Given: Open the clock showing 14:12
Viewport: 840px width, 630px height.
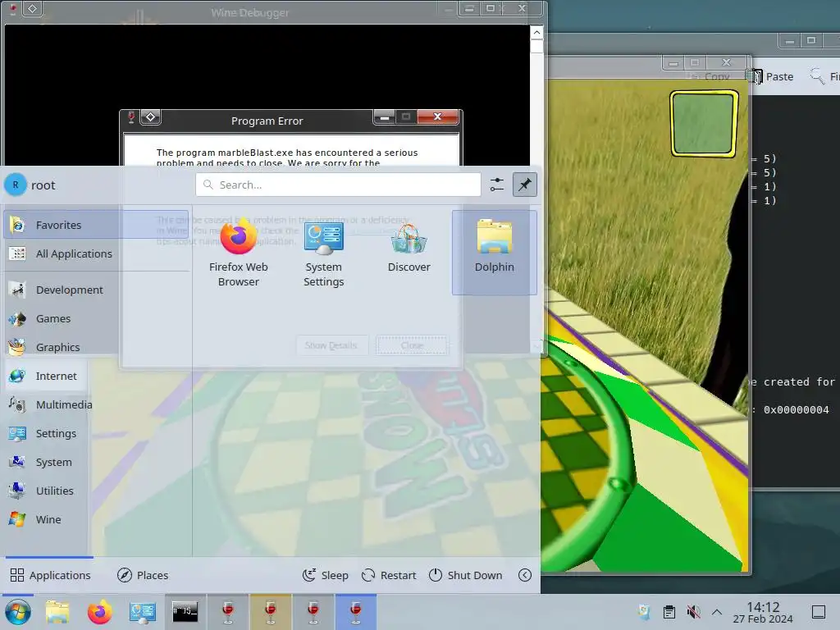Looking at the screenshot, I should [x=763, y=612].
